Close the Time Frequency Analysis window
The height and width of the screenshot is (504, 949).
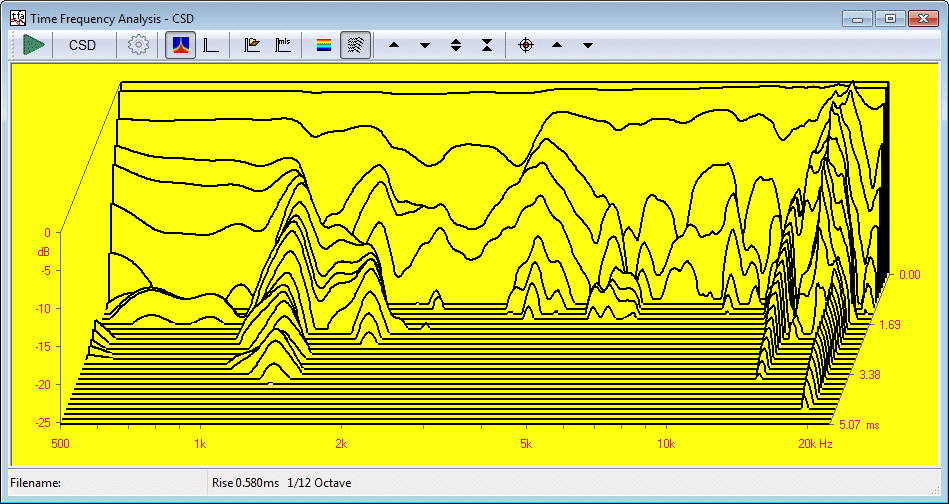923,18
